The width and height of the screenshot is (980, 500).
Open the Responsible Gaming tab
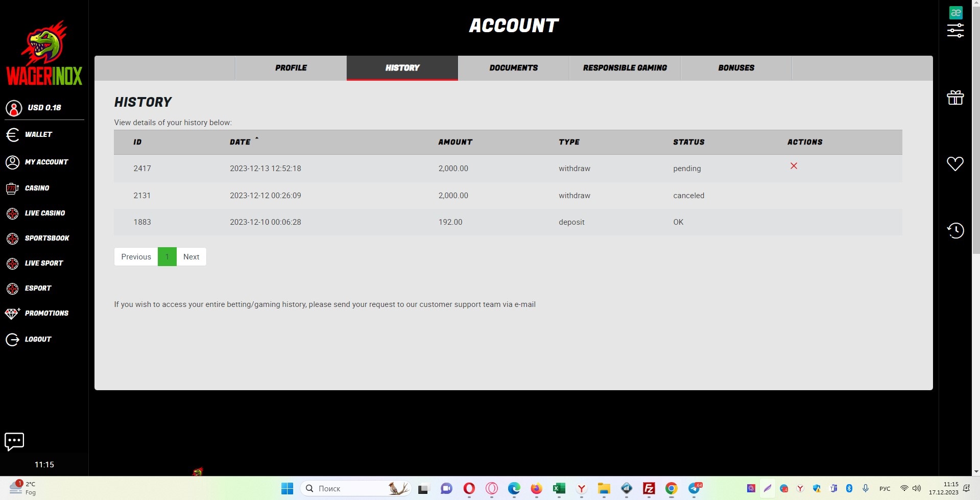pyautogui.click(x=625, y=68)
